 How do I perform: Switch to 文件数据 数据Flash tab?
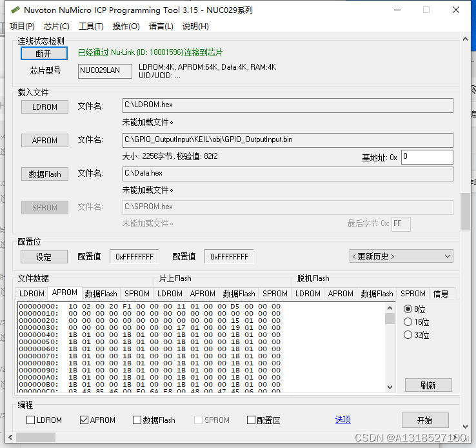point(101,294)
